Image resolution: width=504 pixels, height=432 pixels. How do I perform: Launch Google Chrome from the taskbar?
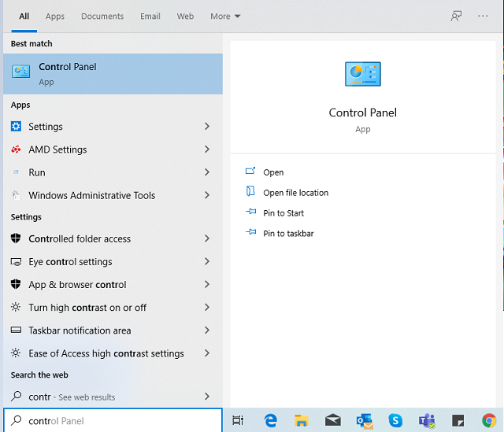tap(489, 420)
